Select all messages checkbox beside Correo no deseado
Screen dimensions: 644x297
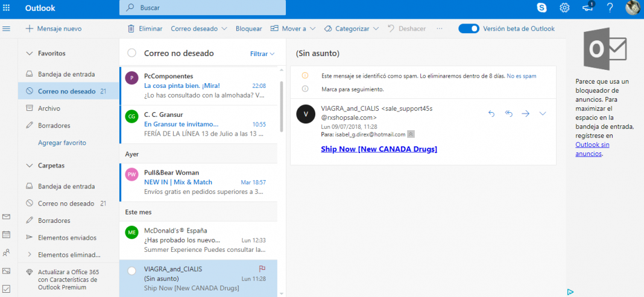(131, 53)
